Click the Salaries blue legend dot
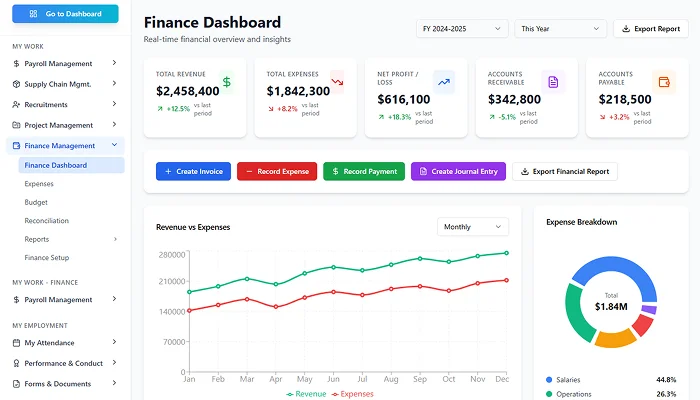700x400 pixels. (549, 380)
